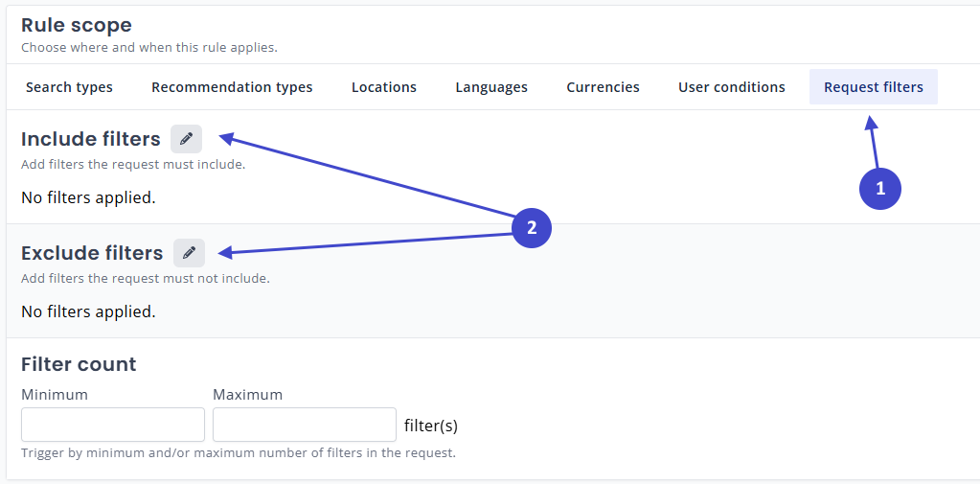This screenshot has width=980, height=484.
Task: Focus the Minimum filter count field
Action: [x=113, y=425]
